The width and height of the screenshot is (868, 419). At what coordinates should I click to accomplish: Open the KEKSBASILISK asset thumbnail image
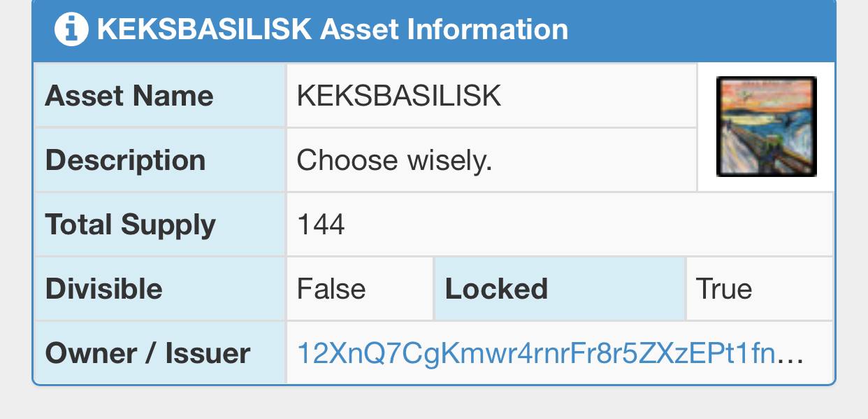[x=767, y=126]
